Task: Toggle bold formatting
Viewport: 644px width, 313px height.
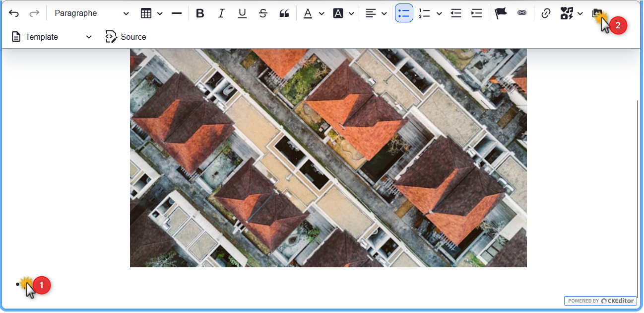Action: click(x=200, y=13)
